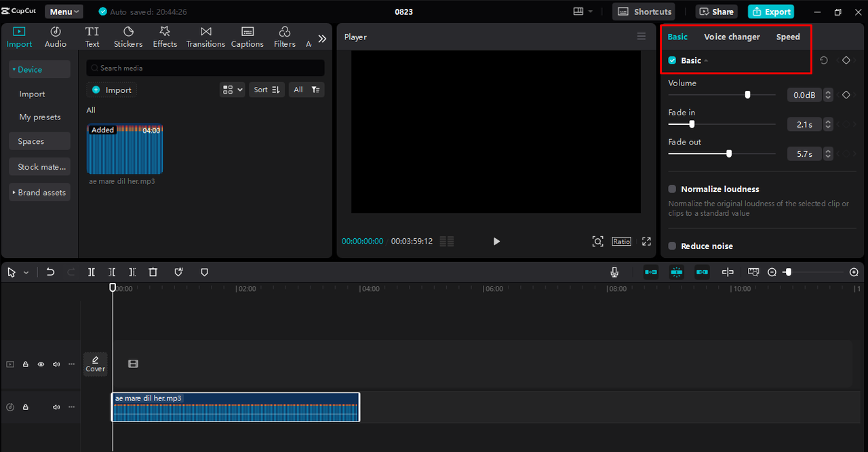Zoom out timeline with minus magnifier
This screenshot has width=868, height=452.
coord(772,272)
